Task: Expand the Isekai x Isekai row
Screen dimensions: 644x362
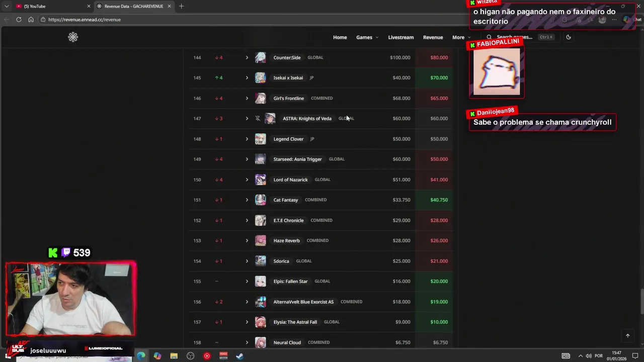Action: pyautogui.click(x=247, y=78)
